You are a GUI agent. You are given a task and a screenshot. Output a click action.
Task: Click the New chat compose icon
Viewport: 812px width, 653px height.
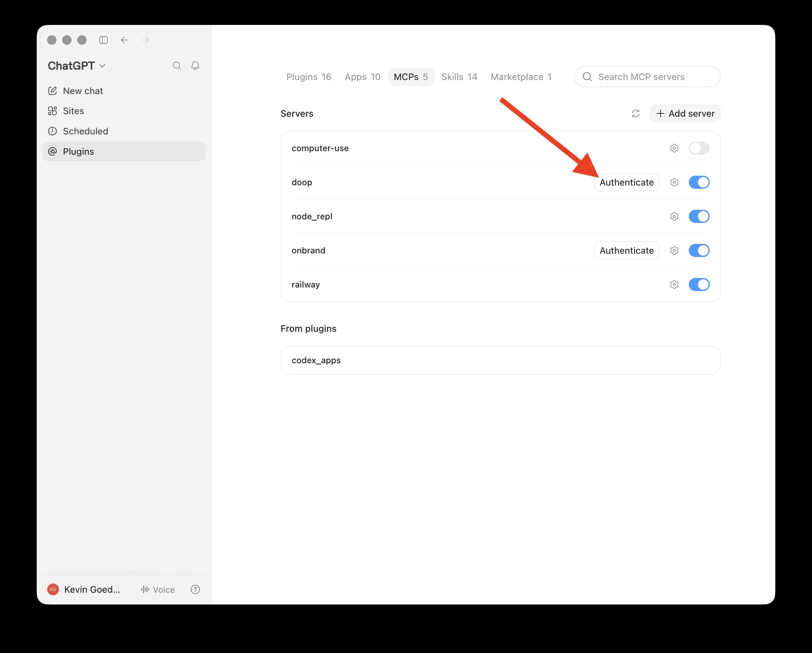coord(52,91)
